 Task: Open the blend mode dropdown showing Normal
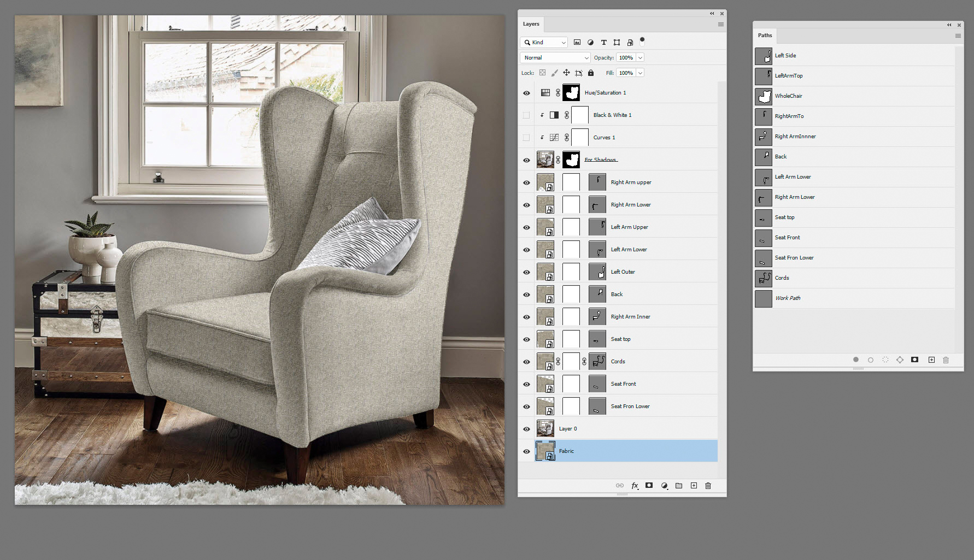point(554,57)
